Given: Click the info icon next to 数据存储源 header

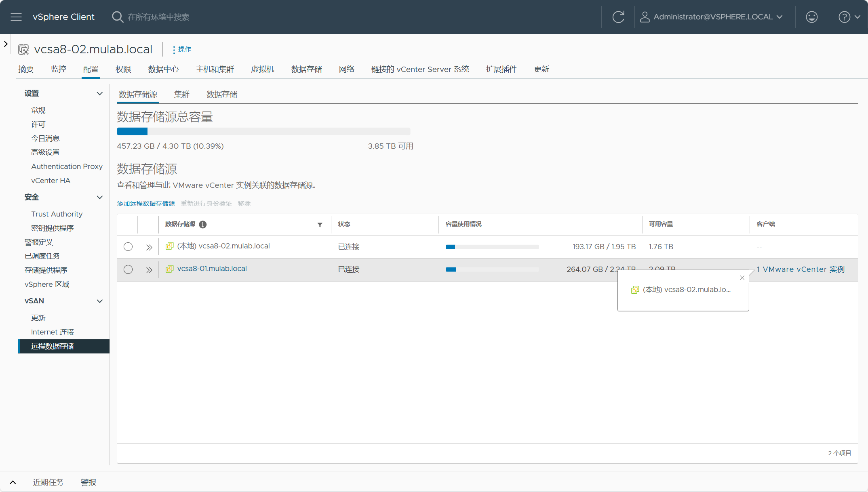Looking at the screenshot, I should point(203,225).
